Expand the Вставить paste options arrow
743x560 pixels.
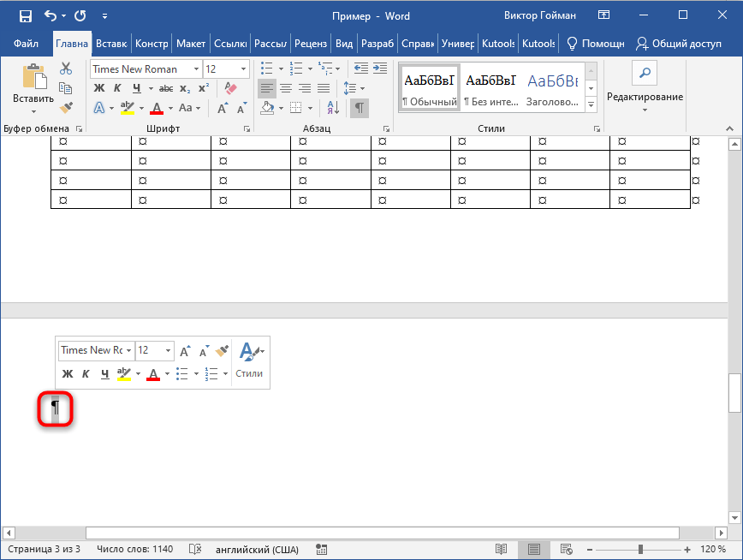pyautogui.click(x=33, y=112)
